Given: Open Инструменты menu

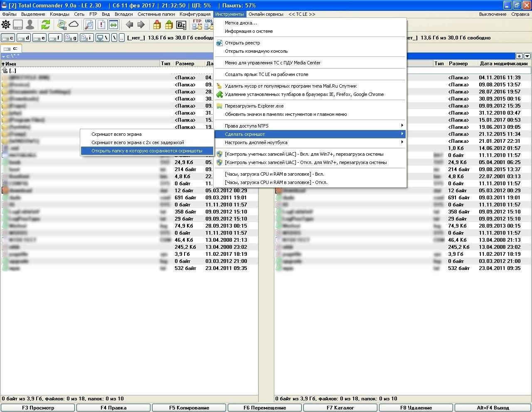Looking at the screenshot, I should point(229,14).
